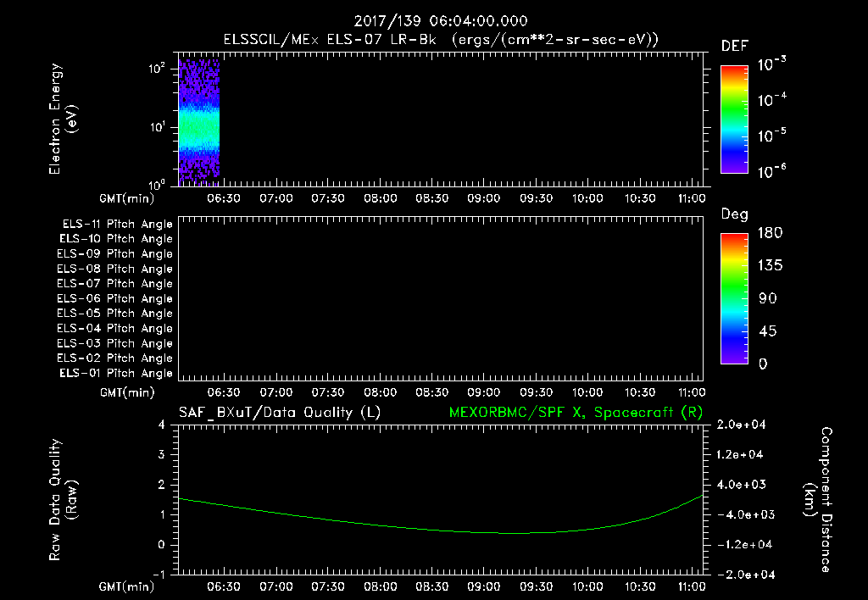
Task: Click 07:30 tick under the pitch angle panel
Action: (328, 393)
